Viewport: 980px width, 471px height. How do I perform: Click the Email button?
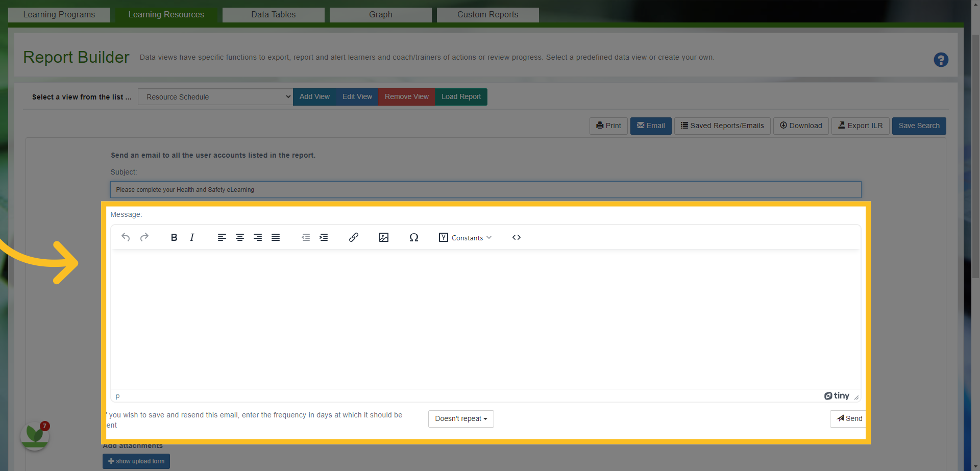click(651, 126)
